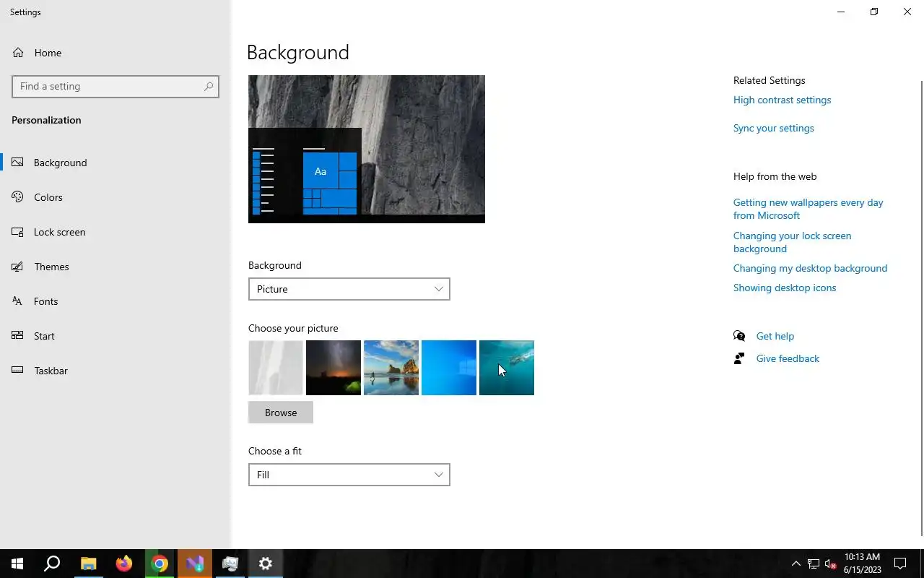Open the Themes section

click(x=115, y=267)
